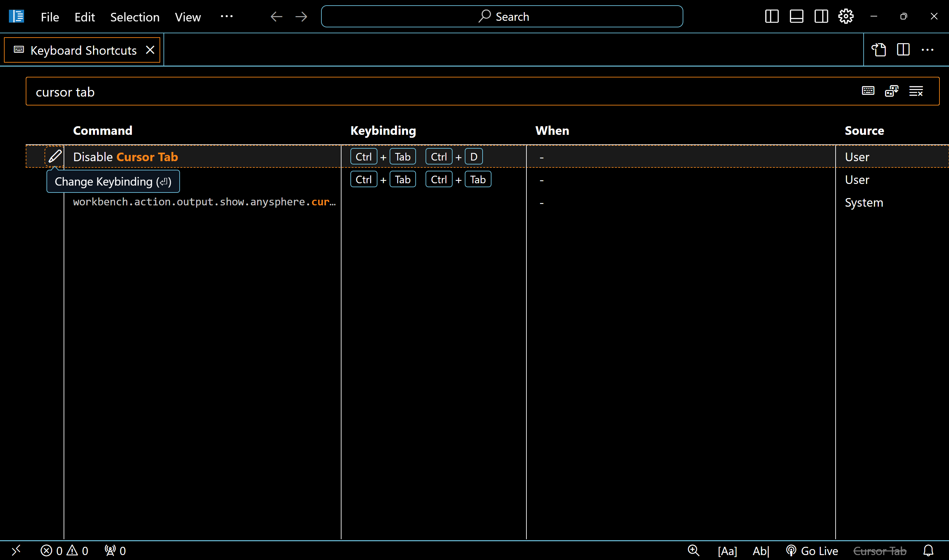Open the Selection menu
The width and height of the screenshot is (949, 560).
click(135, 17)
